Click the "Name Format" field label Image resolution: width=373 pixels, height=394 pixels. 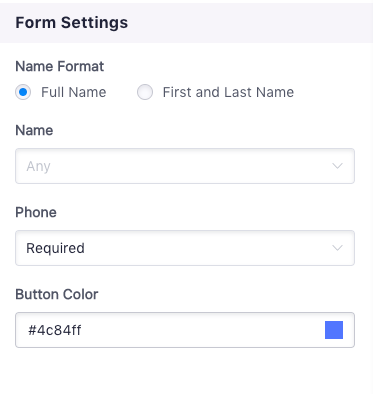[x=60, y=66]
